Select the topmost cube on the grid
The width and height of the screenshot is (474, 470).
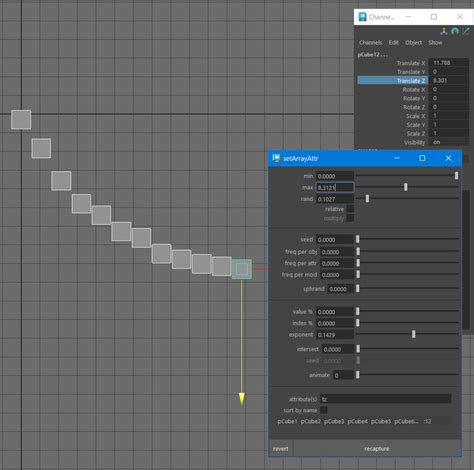21,120
